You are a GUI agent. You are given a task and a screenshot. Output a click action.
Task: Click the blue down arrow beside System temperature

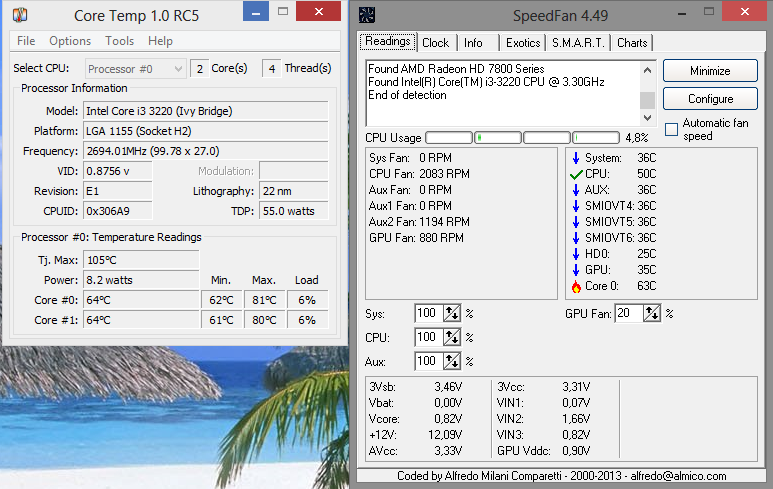coord(575,158)
